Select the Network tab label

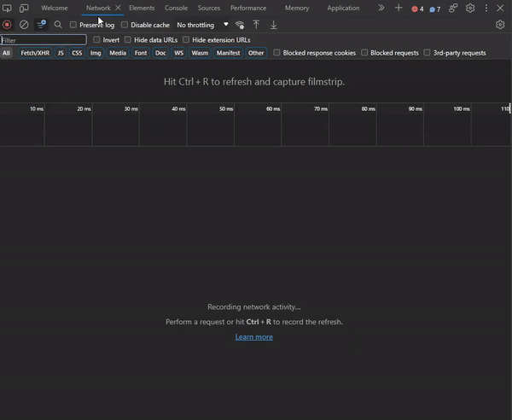[98, 8]
